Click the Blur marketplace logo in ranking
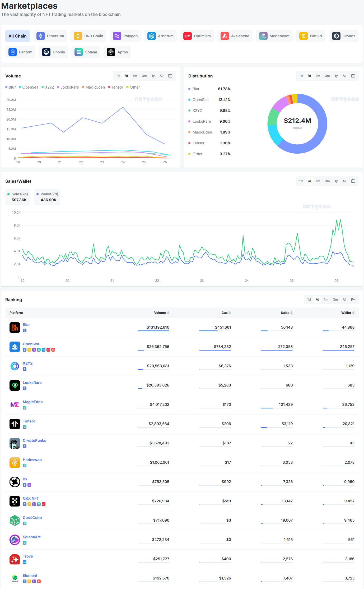Viewport: 364px width, 589px height. tap(15, 328)
